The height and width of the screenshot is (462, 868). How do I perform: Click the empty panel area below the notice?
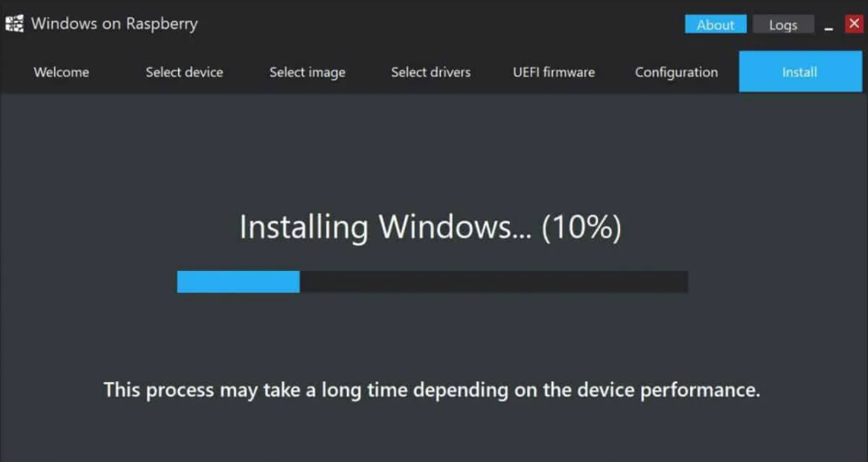tap(432, 432)
